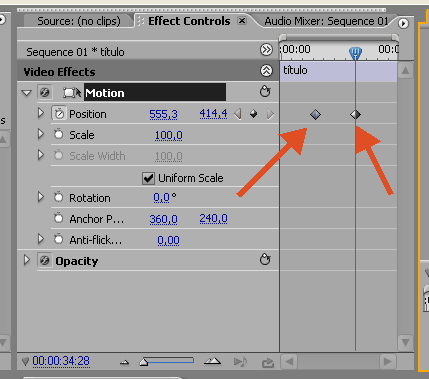Image resolution: width=429 pixels, height=379 pixels.
Task: Reset the Motion effect
Action: pyautogui.click(x=265, y=92)
